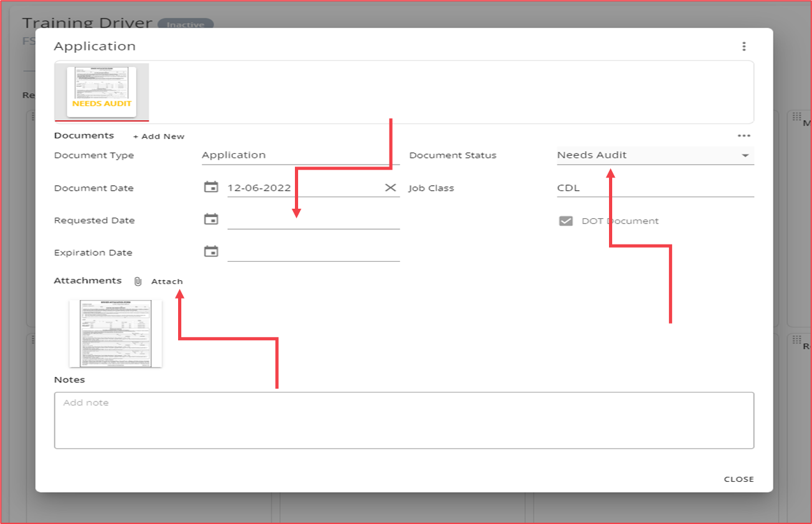Click the Inactive status badge
The image size is (812, 524).
[186, 24]
